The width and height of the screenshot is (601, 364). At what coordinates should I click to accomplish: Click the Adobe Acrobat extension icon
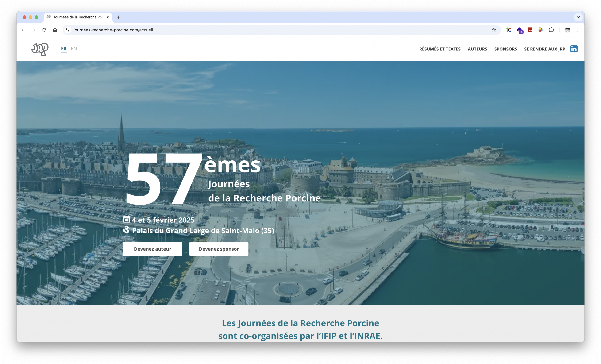coord(530,30)
